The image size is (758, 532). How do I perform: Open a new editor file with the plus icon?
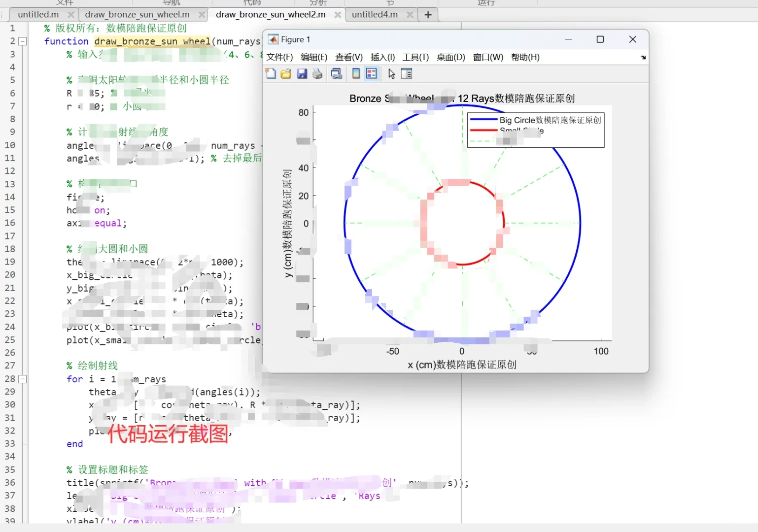pyautogui.click(x=428, y=14)
